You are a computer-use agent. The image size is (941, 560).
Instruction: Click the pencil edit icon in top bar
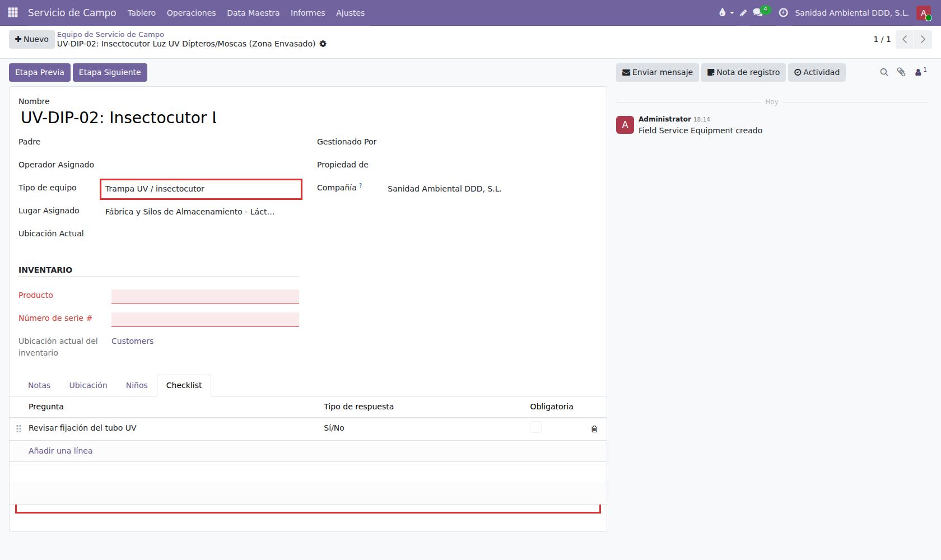tap(743, 12)
